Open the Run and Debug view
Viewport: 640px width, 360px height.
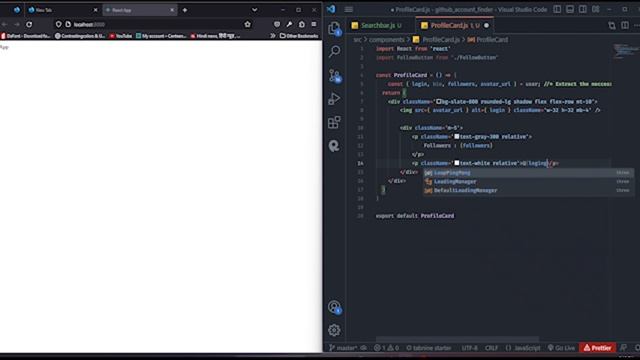click(334, 98)
